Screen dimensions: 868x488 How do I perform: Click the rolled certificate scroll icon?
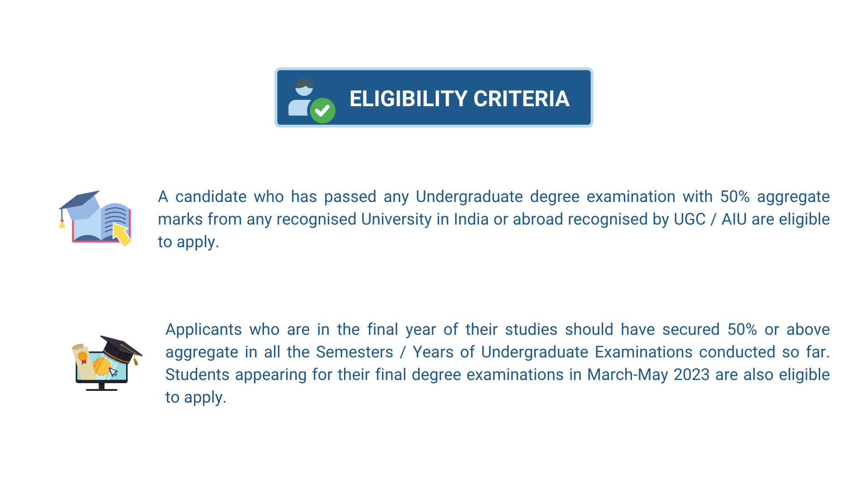pyautogui.click(x=83, y=362)
